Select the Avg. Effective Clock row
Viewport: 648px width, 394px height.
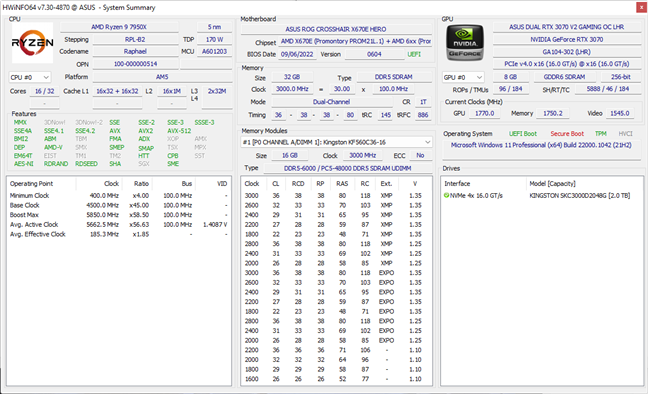tap(119, 234)
